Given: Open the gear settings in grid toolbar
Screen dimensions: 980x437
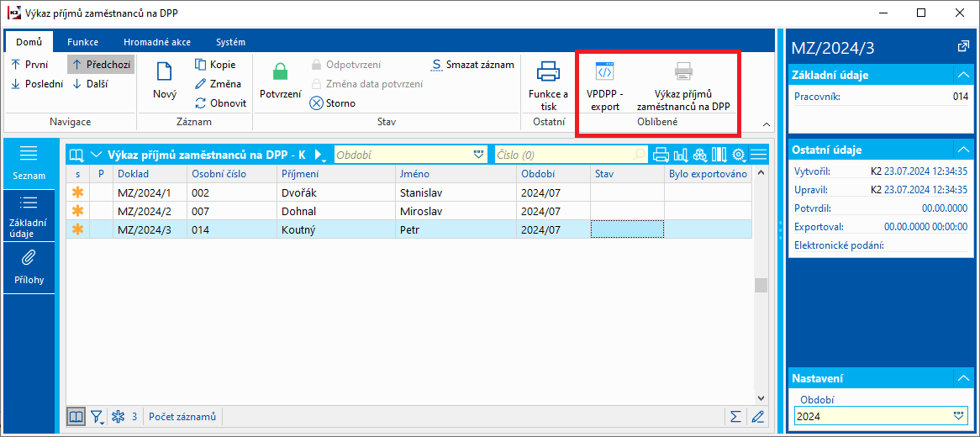Looking at the screenshot, I should (740, 155).
